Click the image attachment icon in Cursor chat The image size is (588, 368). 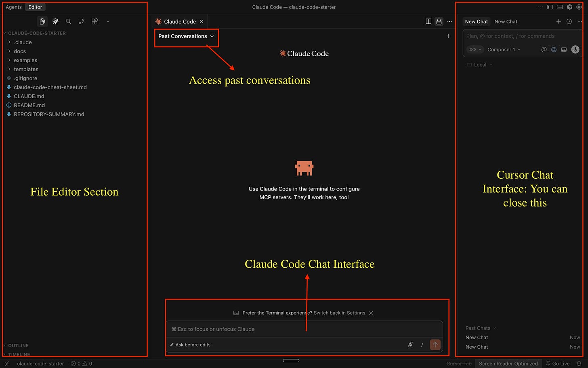[x=564, y=49]
